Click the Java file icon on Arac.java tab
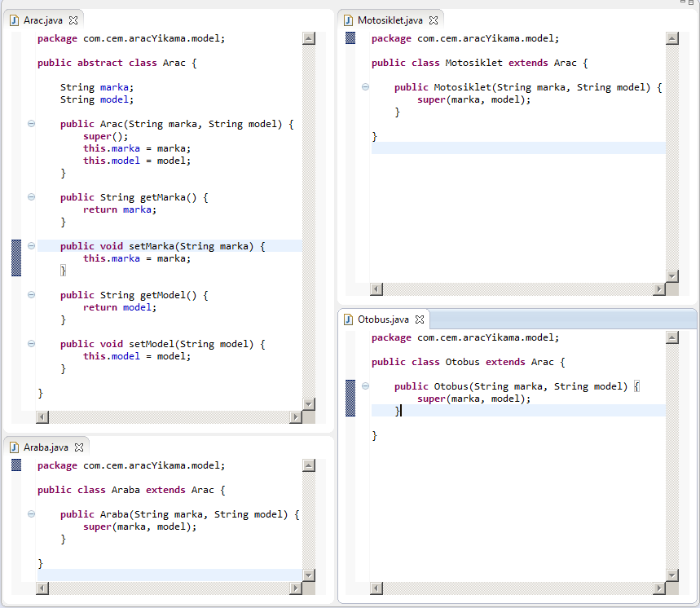Viewport: 700px width, 608px height. tap(14, 20)
